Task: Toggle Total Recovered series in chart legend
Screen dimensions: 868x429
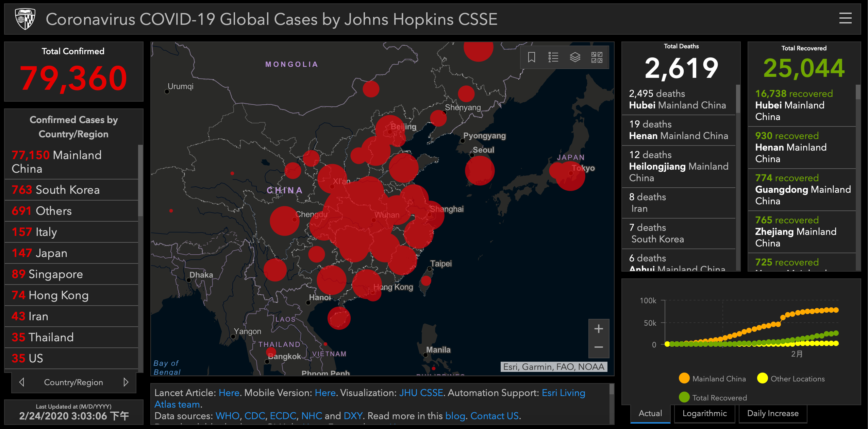Action: pos(713,397)
